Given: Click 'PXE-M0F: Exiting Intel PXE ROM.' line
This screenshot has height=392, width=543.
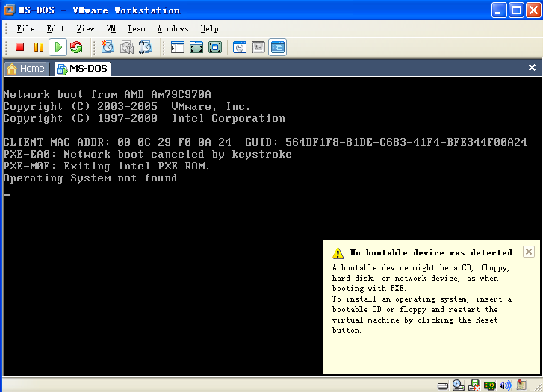Looking at the screenshot, I should (x=107, y=167).
